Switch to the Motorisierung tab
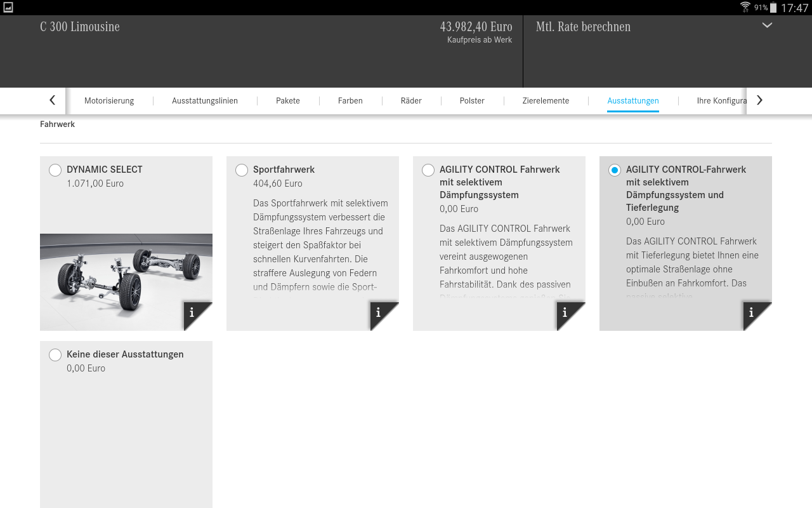The image size is (812, 508). (109, 100)
